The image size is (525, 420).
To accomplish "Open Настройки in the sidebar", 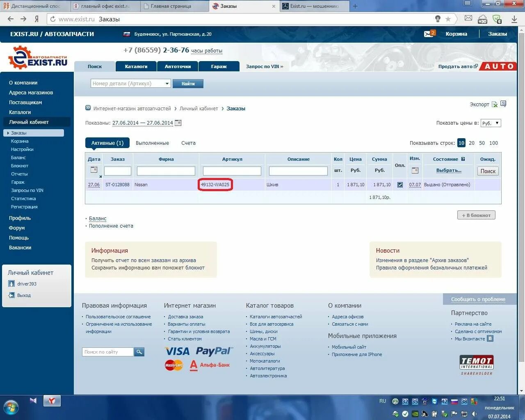I will point(22,149).
